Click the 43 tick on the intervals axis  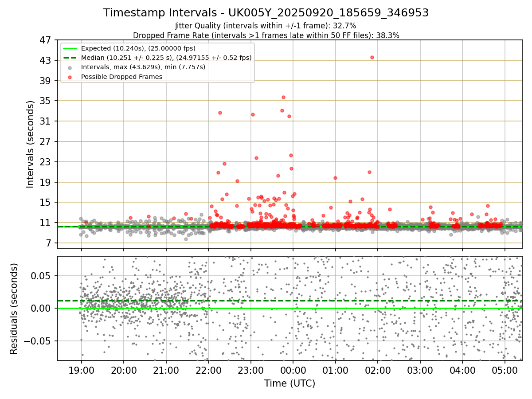pos(46,60)
